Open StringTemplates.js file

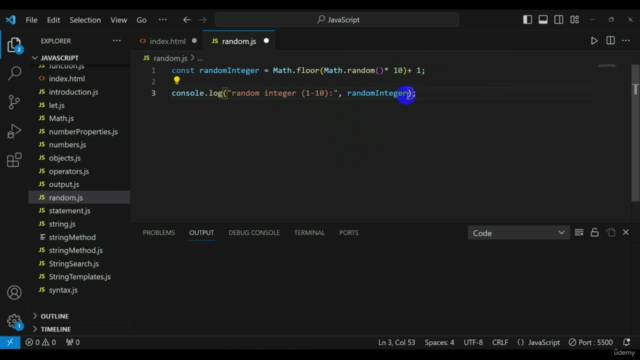pyautogui.click(x=80, y=277)
